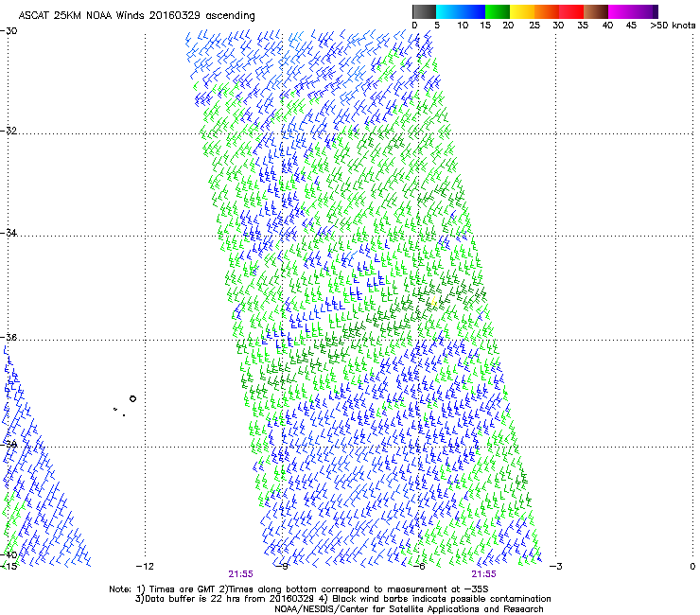Click the magenta-purple 40-50 knots legend band
Viewport: 700px width, 615px height.
tap(633, 11)
